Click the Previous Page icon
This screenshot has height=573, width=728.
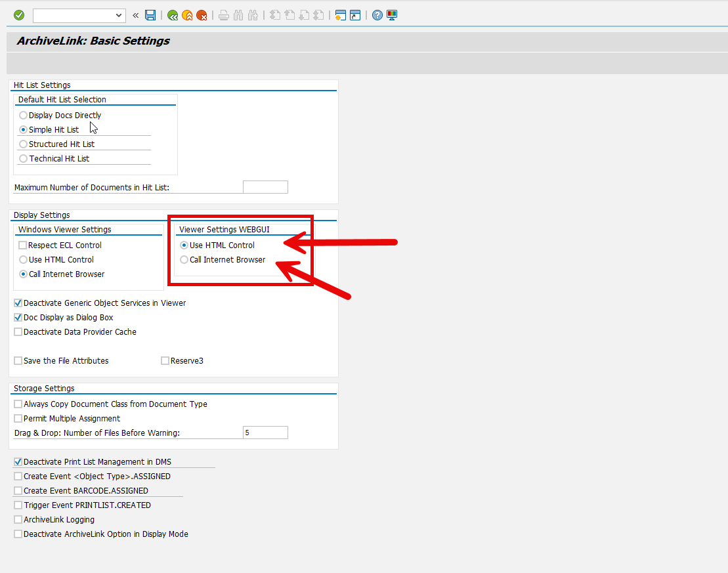pos(289,15)
